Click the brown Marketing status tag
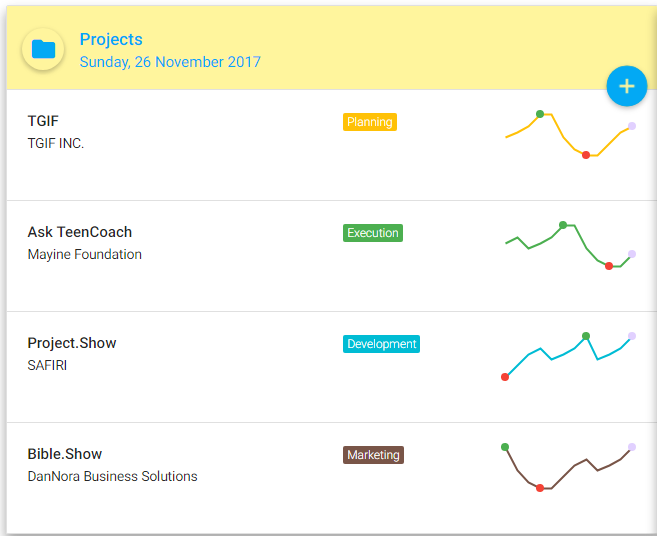 tap(373, 455)
